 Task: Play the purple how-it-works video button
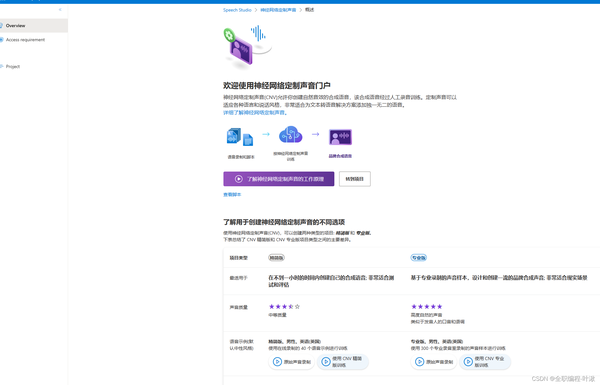click(x=279, y=179)
